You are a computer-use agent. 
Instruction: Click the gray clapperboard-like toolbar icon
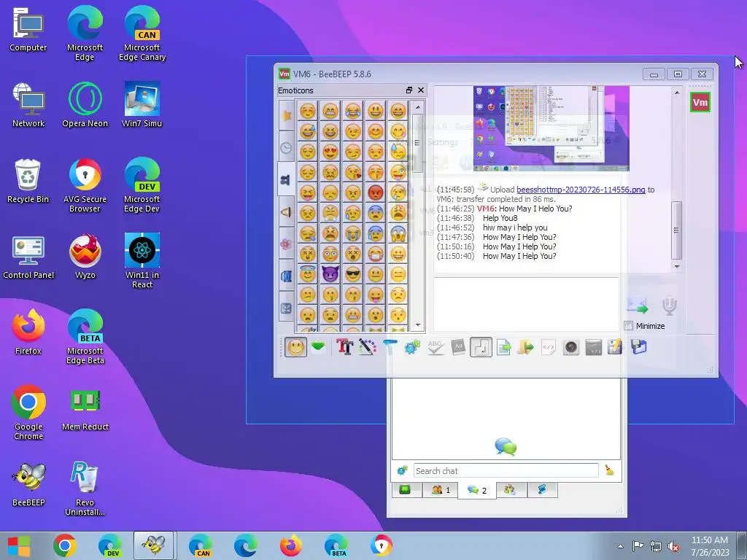point(594,347)
